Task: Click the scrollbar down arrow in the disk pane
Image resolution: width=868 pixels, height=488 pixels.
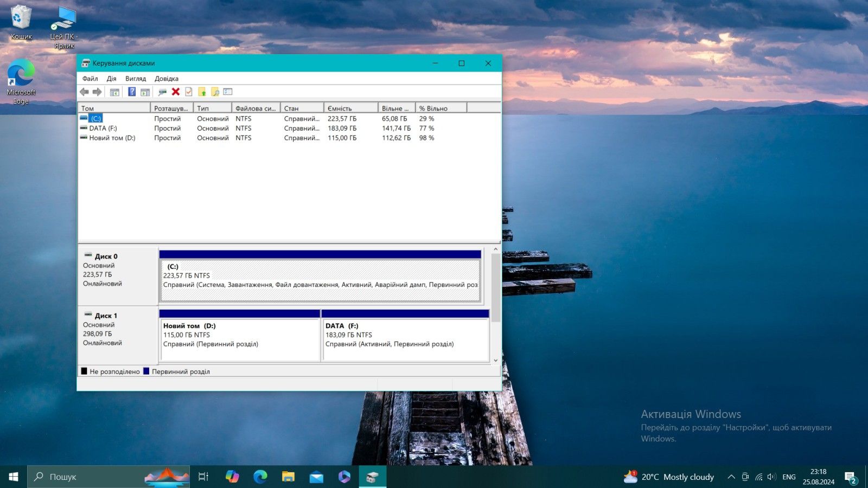Action: (x=495, y=360)
